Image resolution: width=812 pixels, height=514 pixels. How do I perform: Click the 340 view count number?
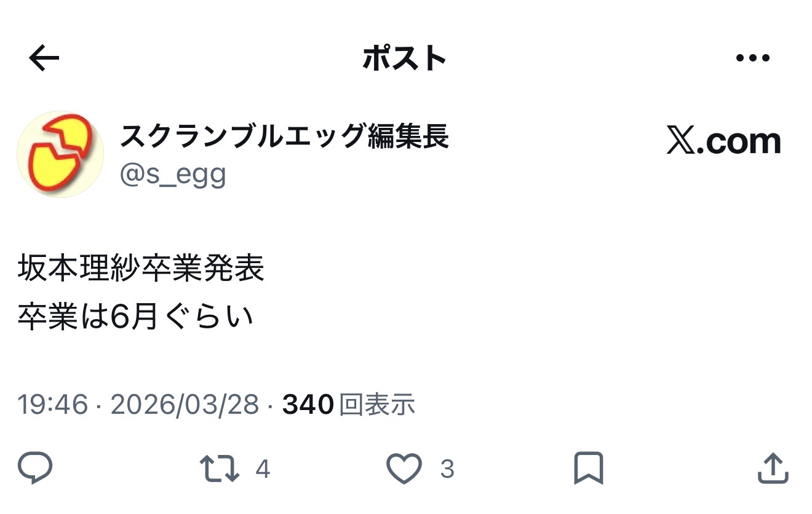pos(308,405)
